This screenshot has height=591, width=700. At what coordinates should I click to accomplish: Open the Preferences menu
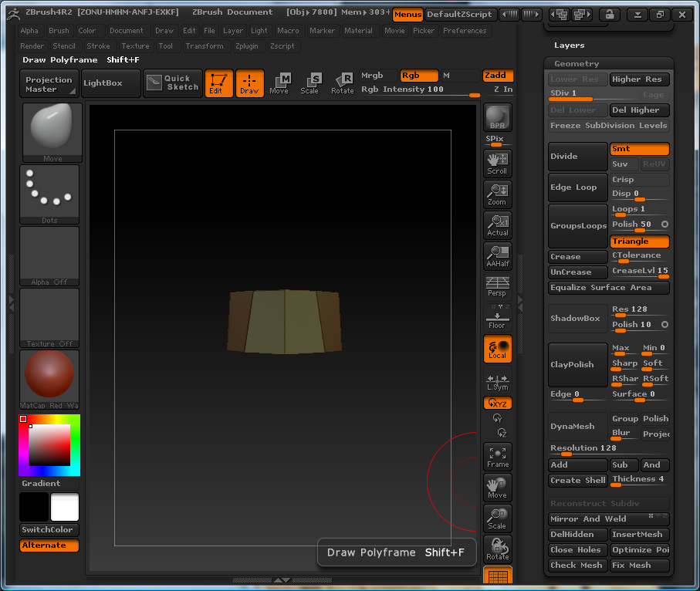pos(465,31)
